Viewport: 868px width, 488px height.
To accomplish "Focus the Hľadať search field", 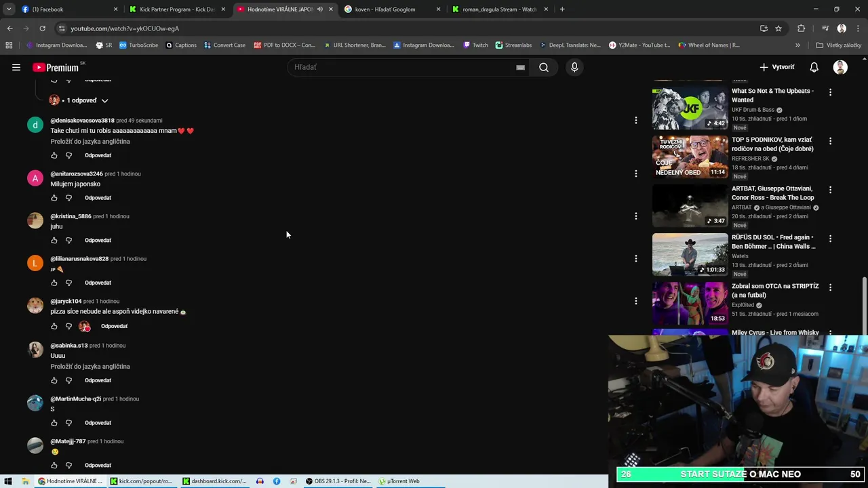I will click(x=403, y=67).
